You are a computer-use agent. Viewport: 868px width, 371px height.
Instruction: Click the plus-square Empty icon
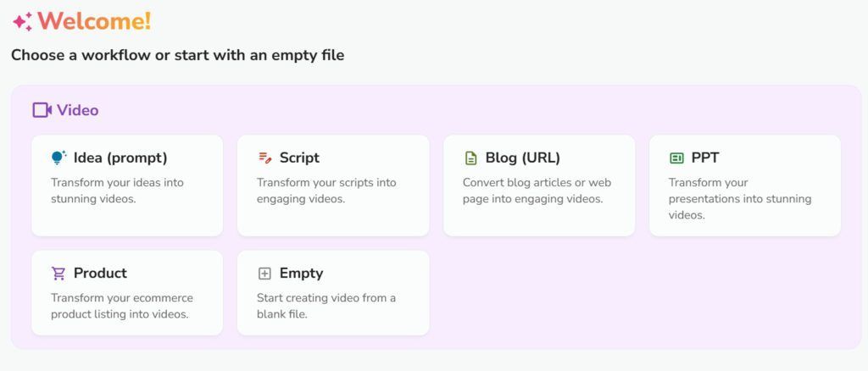[264, 273]
